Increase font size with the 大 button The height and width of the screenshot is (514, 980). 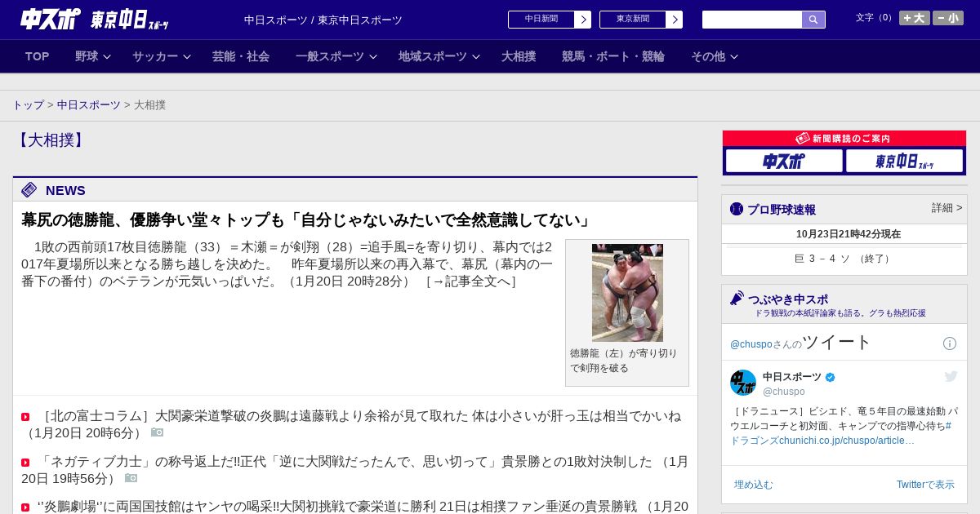pyautogui.click(x=915, y=18)
